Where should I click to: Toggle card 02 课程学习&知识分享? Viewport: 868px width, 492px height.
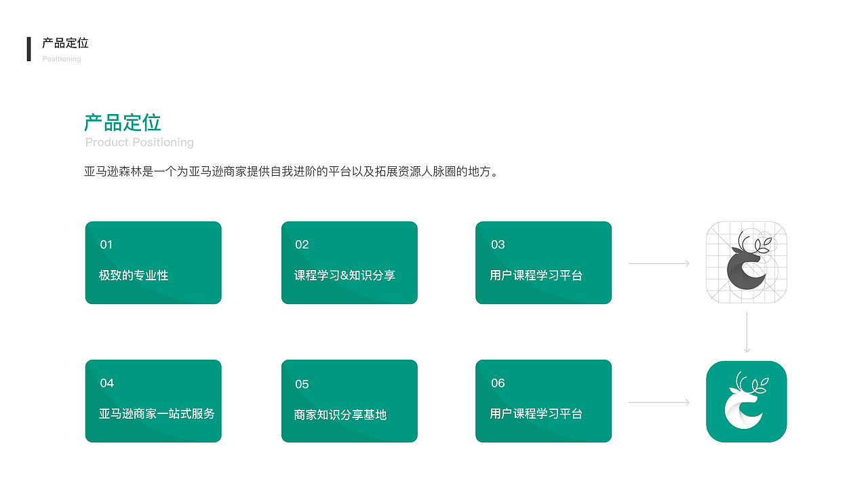(x=349, y=263)
